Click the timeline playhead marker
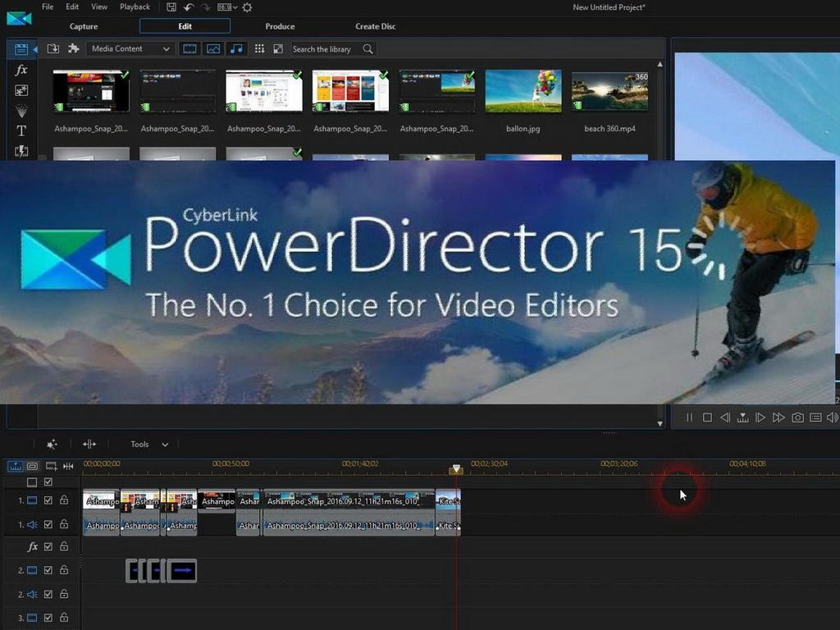Image resolution: width=840 pixels, height=630 pixels. (456, 469)
